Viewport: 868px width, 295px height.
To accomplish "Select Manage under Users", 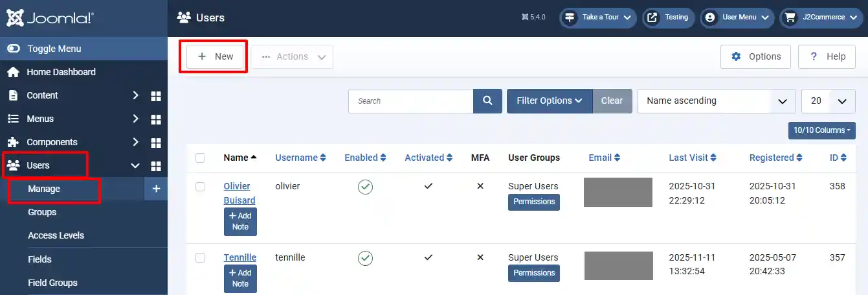I will (44, 189).
